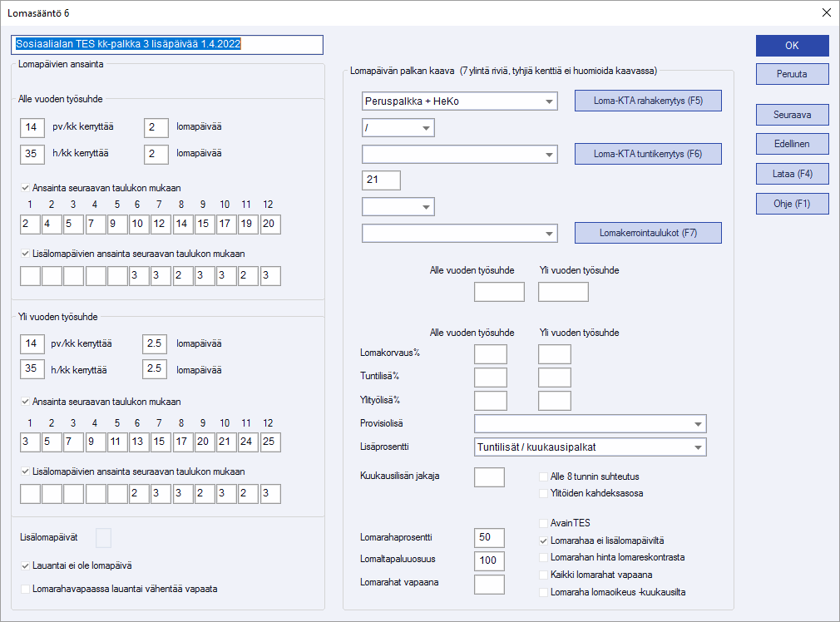
Task: Uncheck Lomarahaa ei lisälomapäiviltä
Action: click(x=544, y=541)
